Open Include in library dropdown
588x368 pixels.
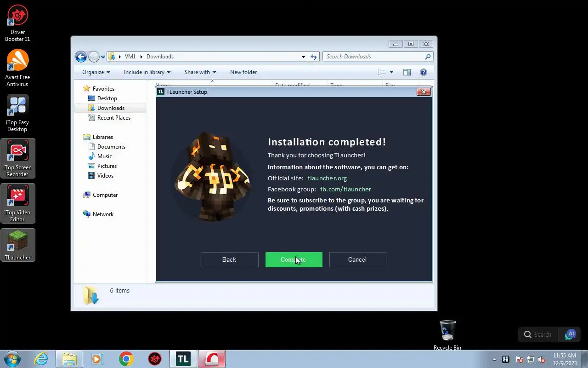pos(147,72)
